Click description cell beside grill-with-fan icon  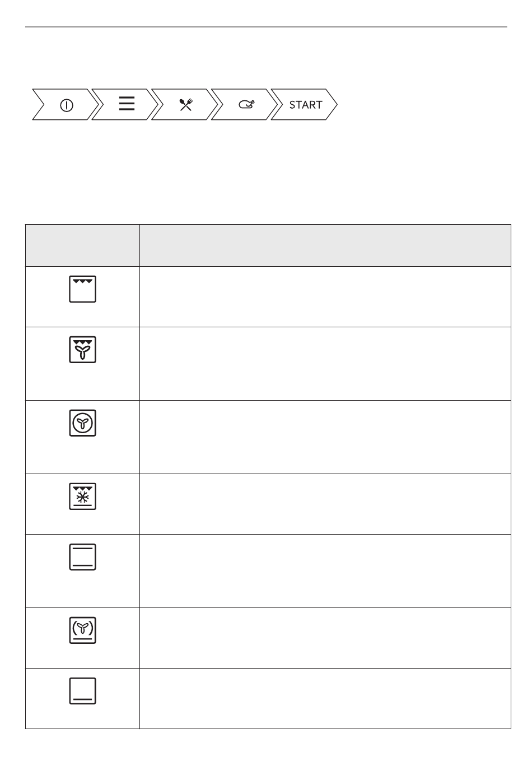coord(325,364)
